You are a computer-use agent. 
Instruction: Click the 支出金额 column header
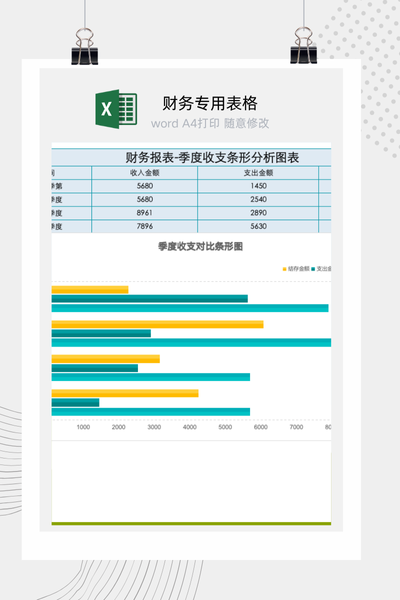pyautogui.click(x=258, y=173)
